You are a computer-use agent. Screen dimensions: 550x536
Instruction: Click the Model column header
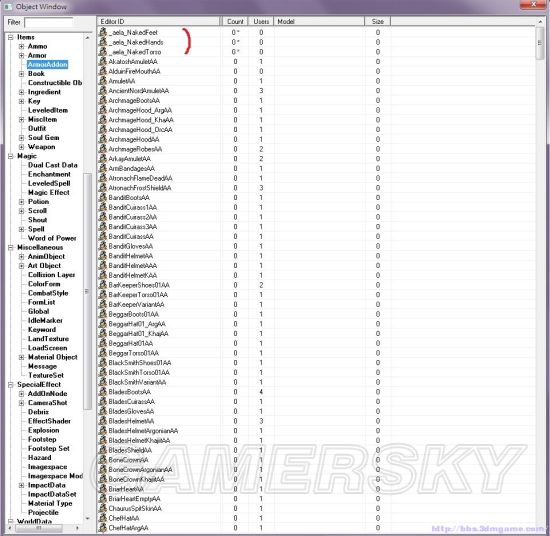[319, 21]
